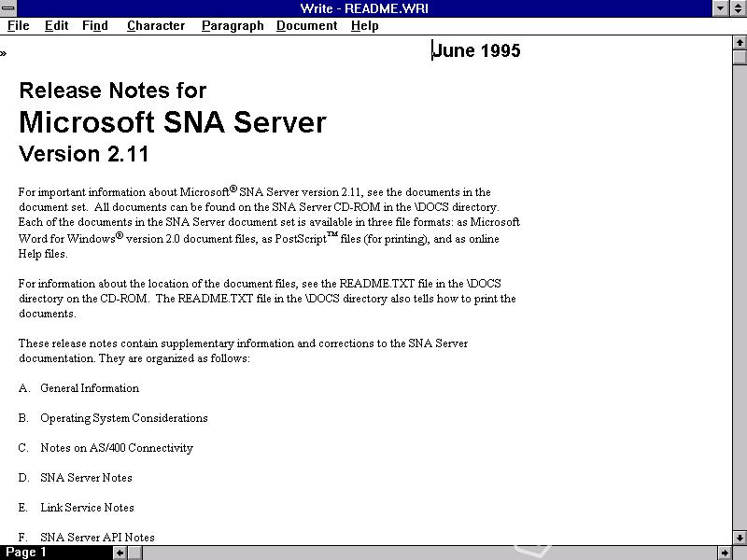Click the 'E. Link Service Notes' line
Screen dimensions: 747x560
pos(77,508)
